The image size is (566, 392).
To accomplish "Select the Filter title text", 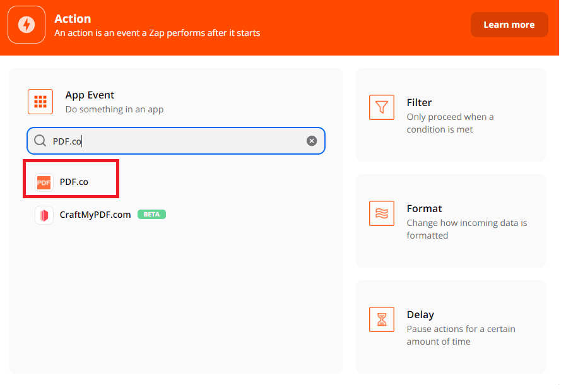I will point(419,102).
